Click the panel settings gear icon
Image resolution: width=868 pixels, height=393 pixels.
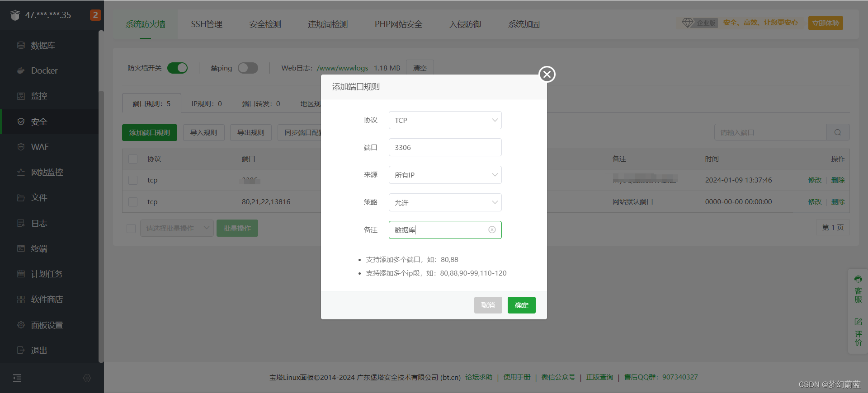[21, 325]
